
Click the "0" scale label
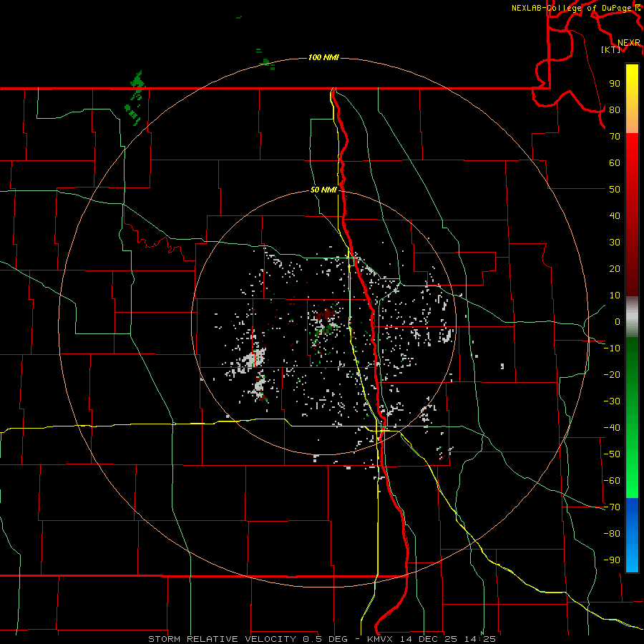618,321
